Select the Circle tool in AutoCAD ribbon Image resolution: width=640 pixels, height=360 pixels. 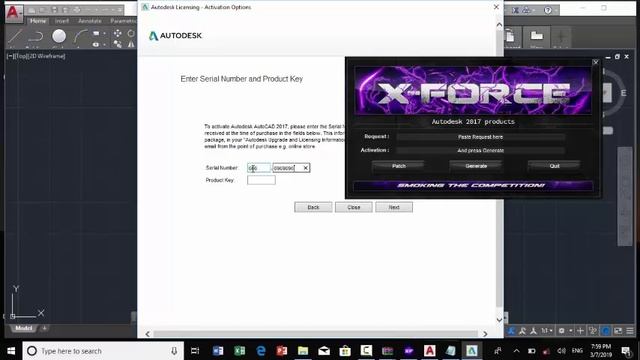[x=59, y=36]
